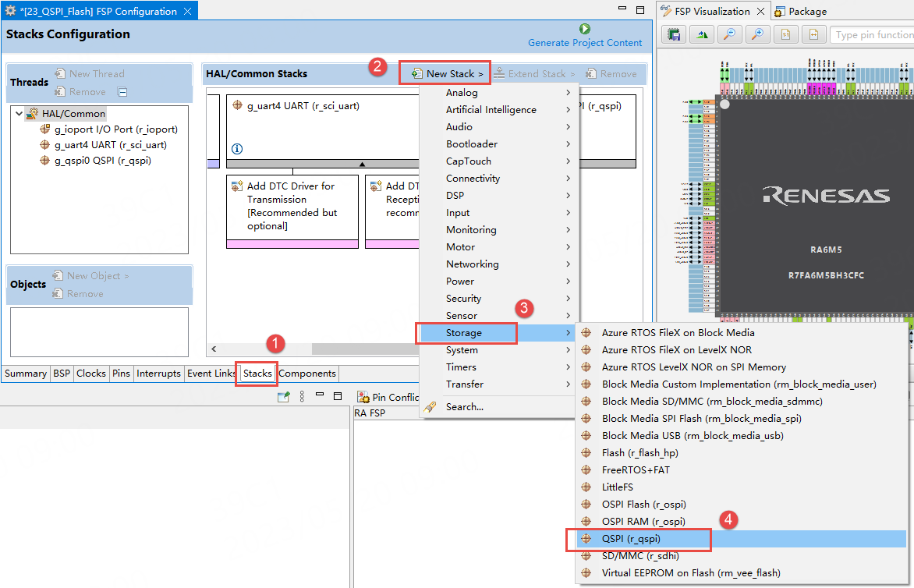Click the Generate Project Content icon
The width and height of the screenshot is (914, 588).
tap(585, 29)
